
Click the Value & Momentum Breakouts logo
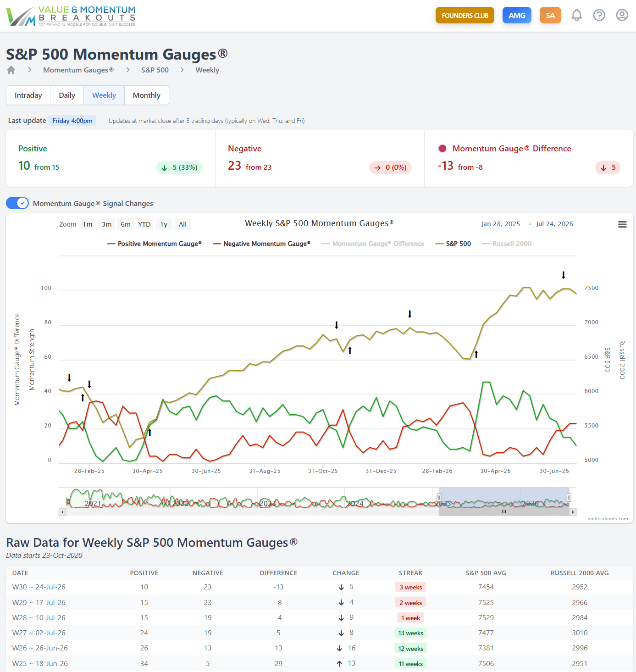point(71,16)
